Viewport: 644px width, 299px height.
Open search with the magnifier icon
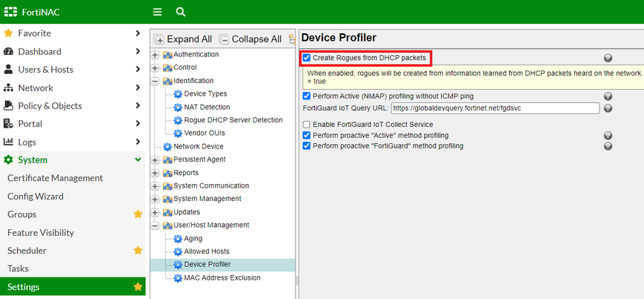(x=181, y=12)
